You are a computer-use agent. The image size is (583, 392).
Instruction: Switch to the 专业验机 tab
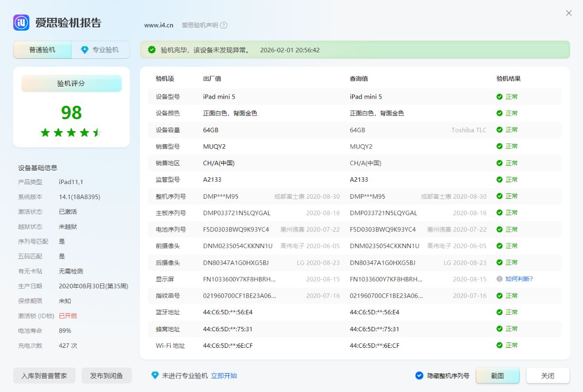coord(101,50)
